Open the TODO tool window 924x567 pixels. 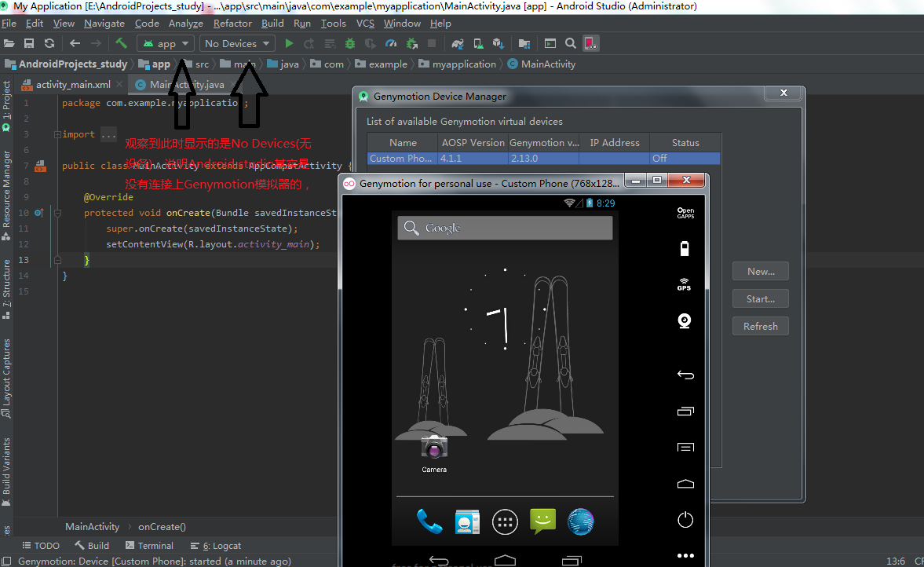(x=41, y=545)
